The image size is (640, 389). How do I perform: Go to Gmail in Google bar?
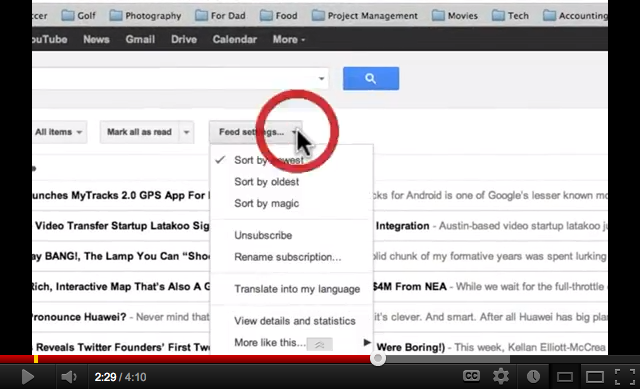(140, 40)
